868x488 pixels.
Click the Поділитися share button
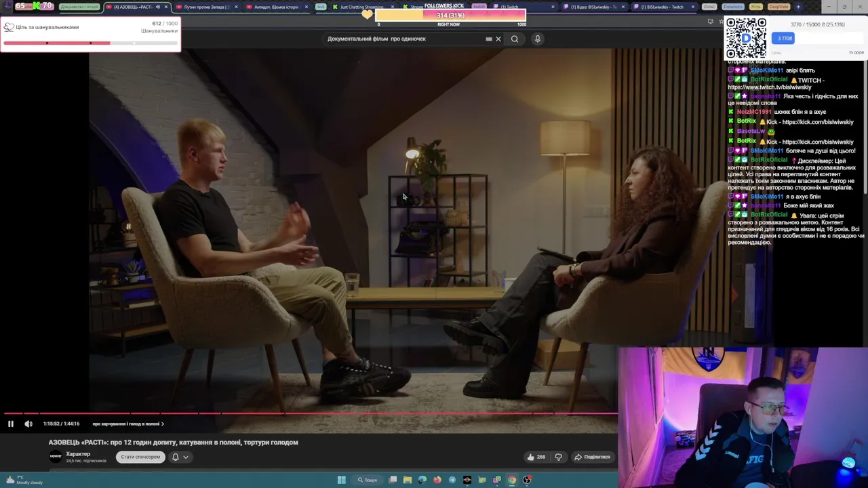pos(592,457)
